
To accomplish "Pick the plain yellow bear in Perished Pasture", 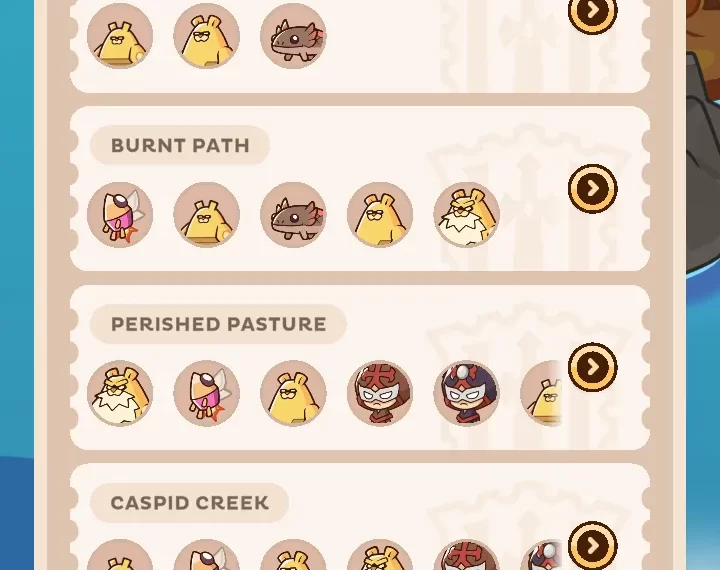I will [293, 393].
